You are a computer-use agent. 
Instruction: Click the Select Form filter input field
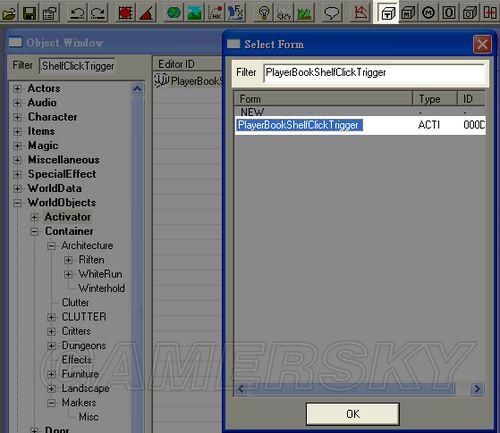(374, 72)
